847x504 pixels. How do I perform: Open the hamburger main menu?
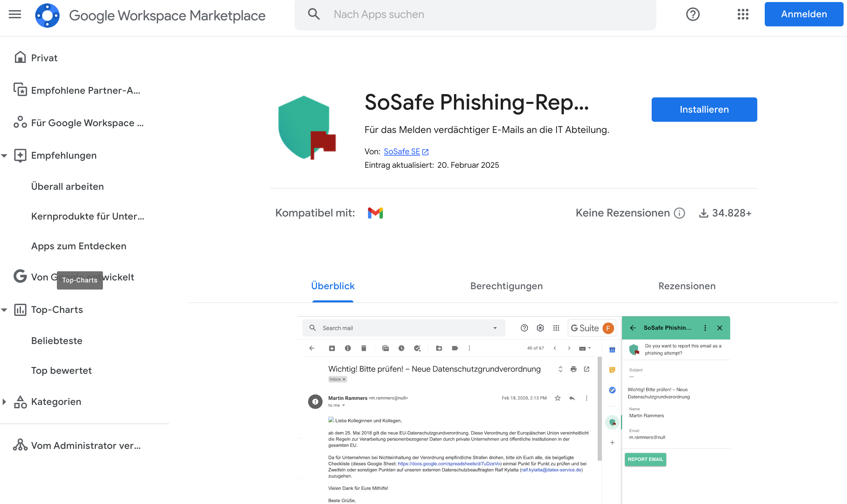pos(15,14)
